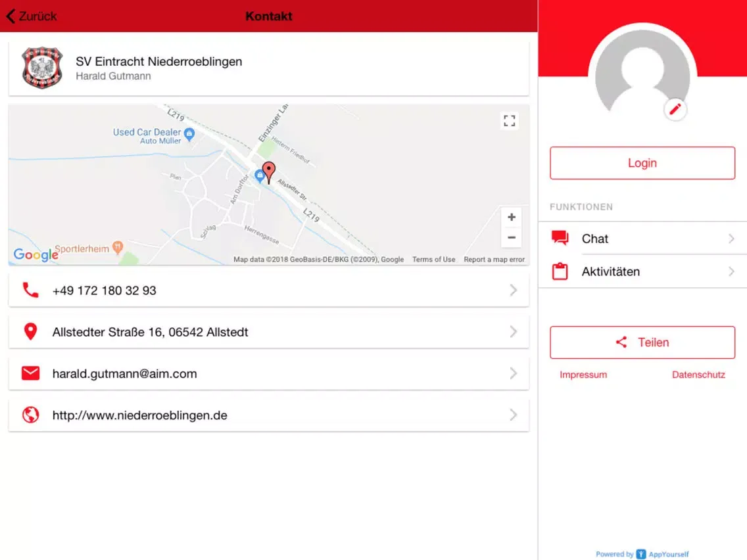This screenshot has width=747, height=560.
Task: Expand the Chat row chevron
Action: (x=731, y=238)
